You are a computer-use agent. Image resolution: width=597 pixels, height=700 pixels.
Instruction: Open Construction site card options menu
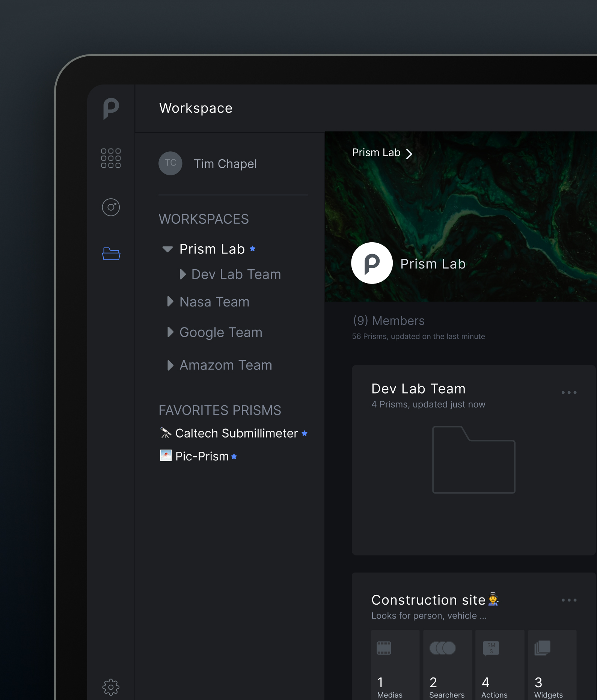(x=569, y=600)
